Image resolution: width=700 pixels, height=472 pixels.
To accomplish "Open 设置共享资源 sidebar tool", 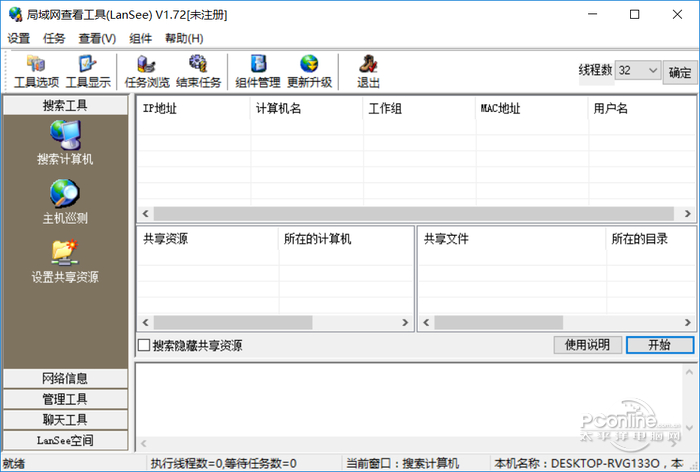I will [65, 261].
